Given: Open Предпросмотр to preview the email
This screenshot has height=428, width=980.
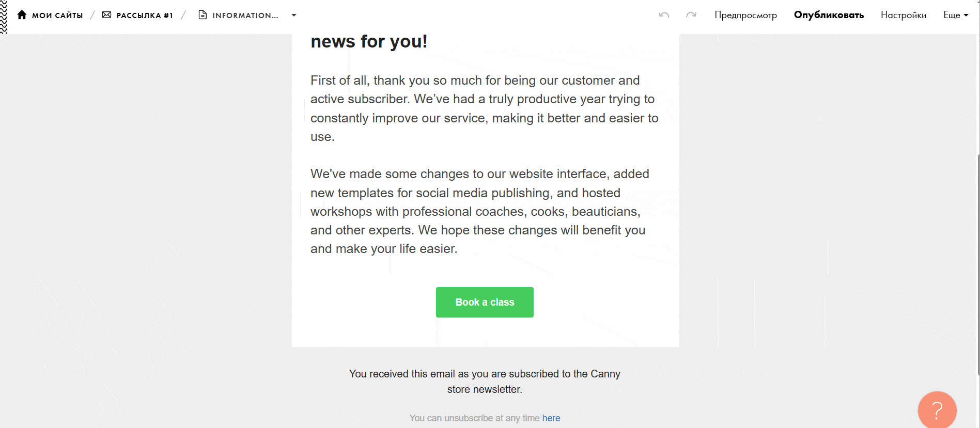Looking at the screenshot, I should point(745,15).
